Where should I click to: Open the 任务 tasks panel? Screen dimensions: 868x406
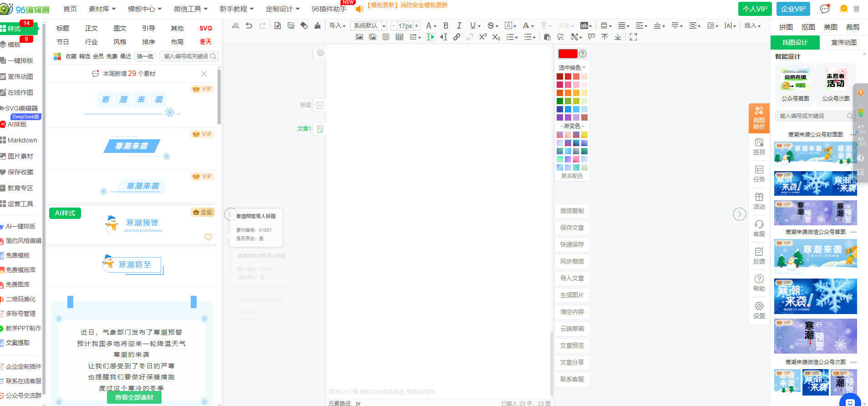759,174
